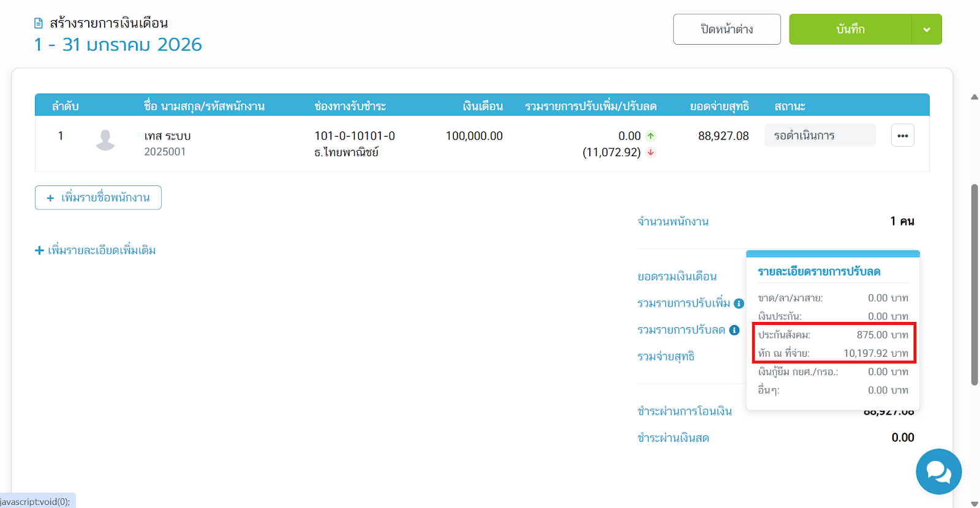Click the employee avatar for เทส ระบบ

click(x=105, y=140)
